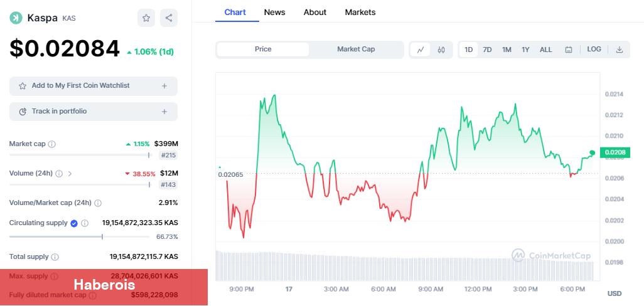Image resolution: width=644 pixels, height=306 pixels.
Task: Open the Total supply info icon
Action: tap(55, 257)
